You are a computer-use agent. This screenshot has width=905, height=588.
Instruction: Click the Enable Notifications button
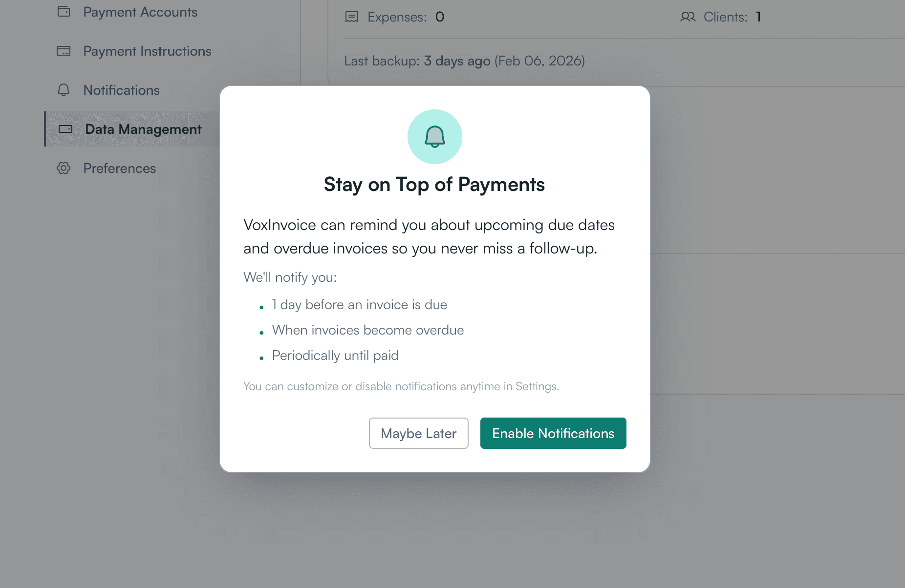tap(553, 433)
